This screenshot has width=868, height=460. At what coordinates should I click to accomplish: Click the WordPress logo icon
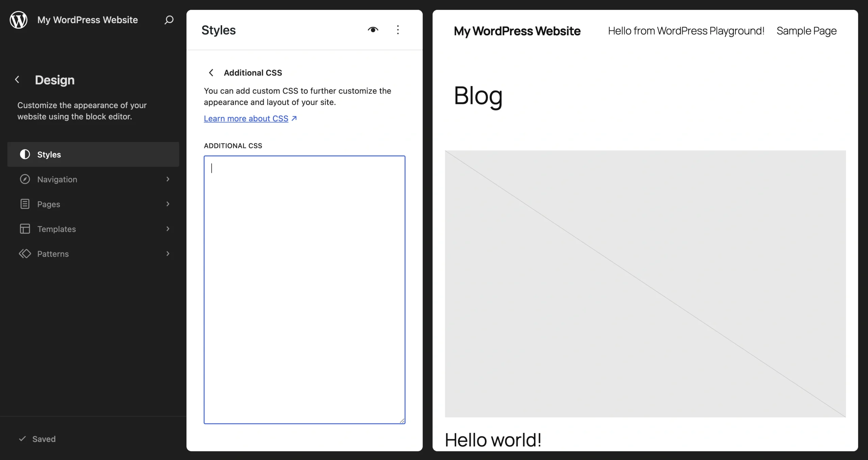[18, 20]
